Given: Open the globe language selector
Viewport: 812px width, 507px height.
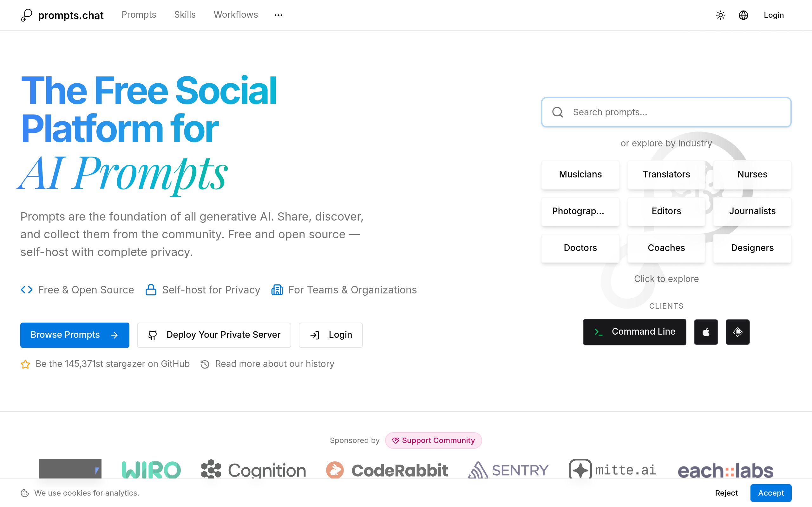Looking at the screenshot, I should (x=743, y=15).
